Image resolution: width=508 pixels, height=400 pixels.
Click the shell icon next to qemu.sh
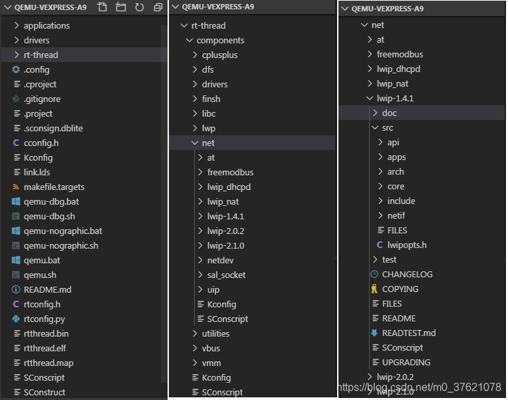16,275
